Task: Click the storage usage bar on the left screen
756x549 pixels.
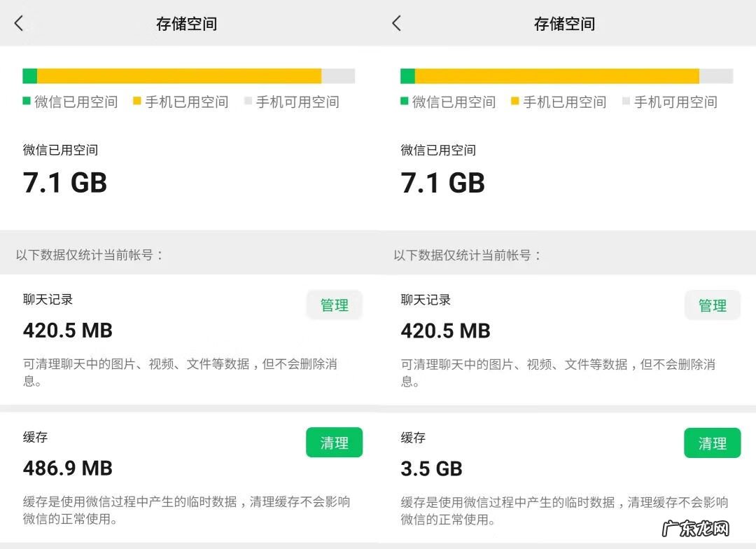Action: tap(189, 75)
